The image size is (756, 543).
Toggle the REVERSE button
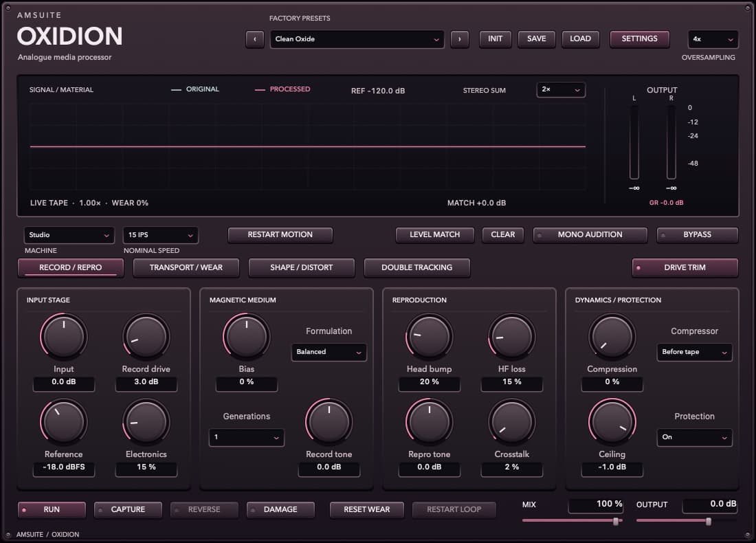pyautogui.click(x=204, y=510)
